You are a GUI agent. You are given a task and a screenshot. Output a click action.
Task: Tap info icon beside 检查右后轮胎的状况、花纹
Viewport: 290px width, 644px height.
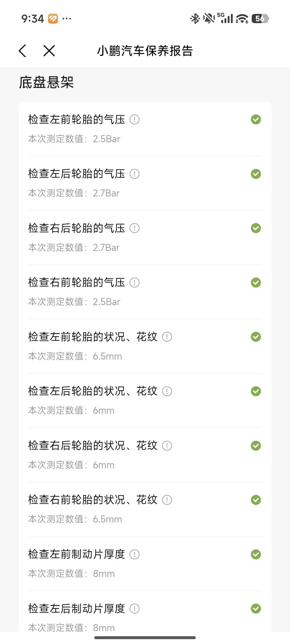pyautogui.click(x=167, y=446)
